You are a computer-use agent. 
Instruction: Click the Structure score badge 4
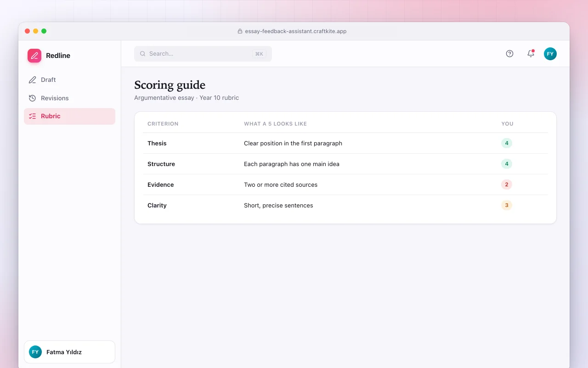(507, 164)
